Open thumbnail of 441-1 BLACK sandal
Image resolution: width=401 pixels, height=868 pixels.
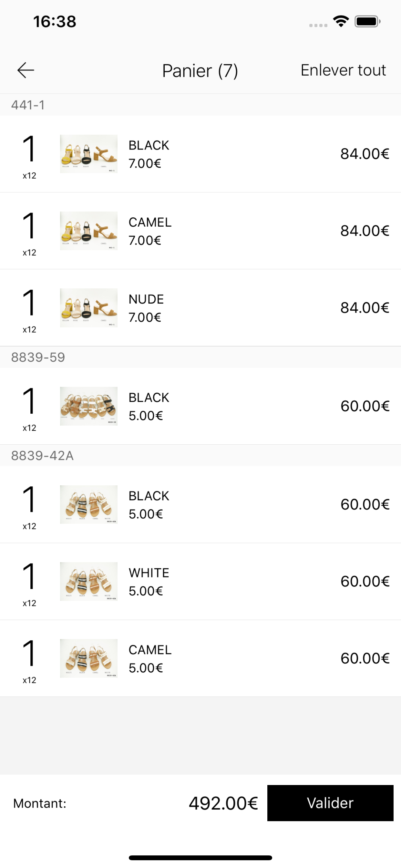(x=88, y=154)
